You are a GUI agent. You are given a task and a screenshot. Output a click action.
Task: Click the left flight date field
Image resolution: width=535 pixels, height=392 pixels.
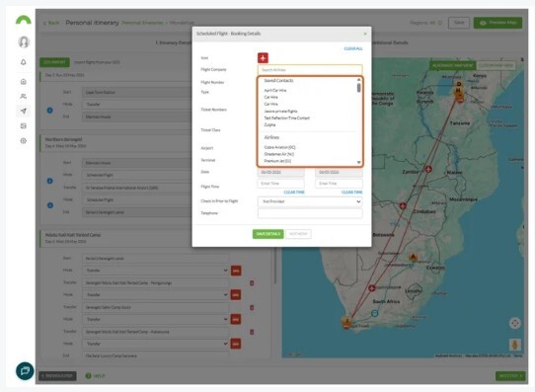(x=280, y=172)
